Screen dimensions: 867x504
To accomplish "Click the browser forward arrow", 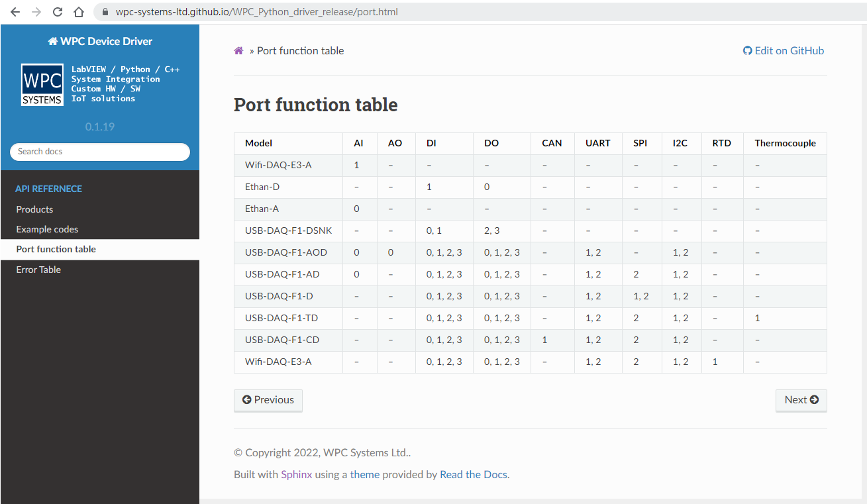I will click(x=36, y=12).
